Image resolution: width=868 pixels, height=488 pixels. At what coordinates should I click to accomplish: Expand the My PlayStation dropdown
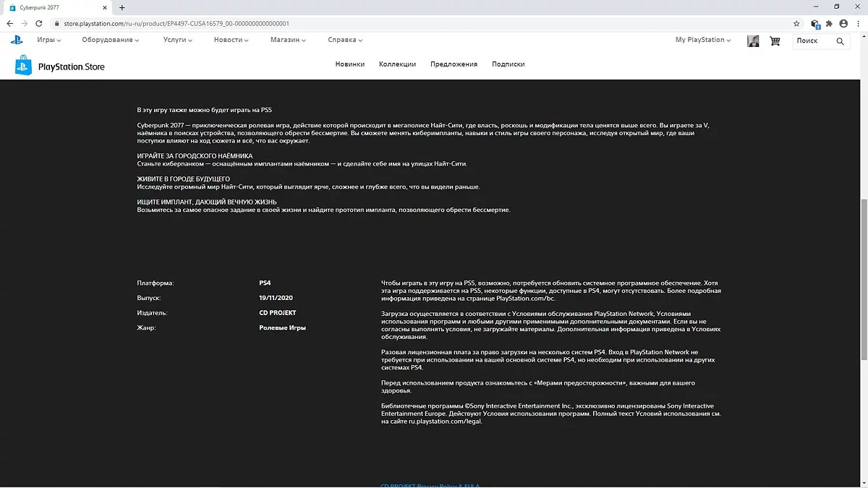(x=703, y=40)
